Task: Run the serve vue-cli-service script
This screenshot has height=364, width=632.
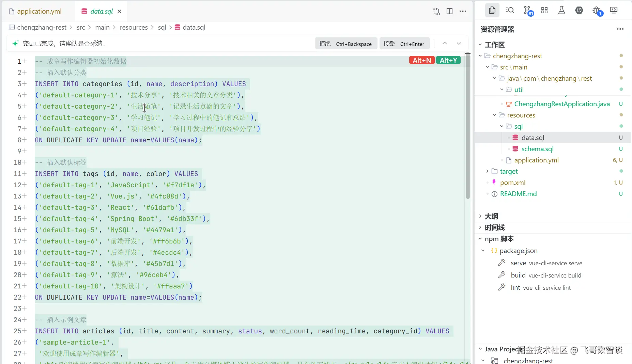Action: (546, 263)
